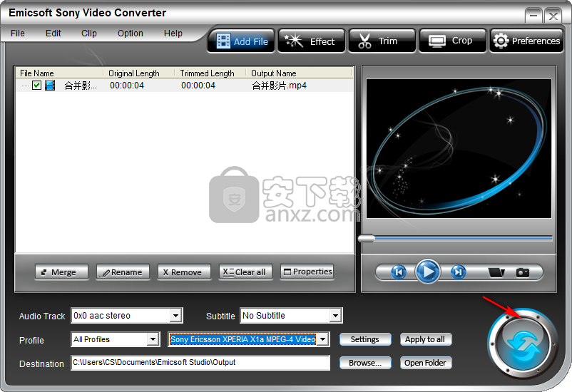Screen dimensions: 572x392
Task: Select output name 合并影片.mp4
Action: pyautogui.click(x=279, y=86)
